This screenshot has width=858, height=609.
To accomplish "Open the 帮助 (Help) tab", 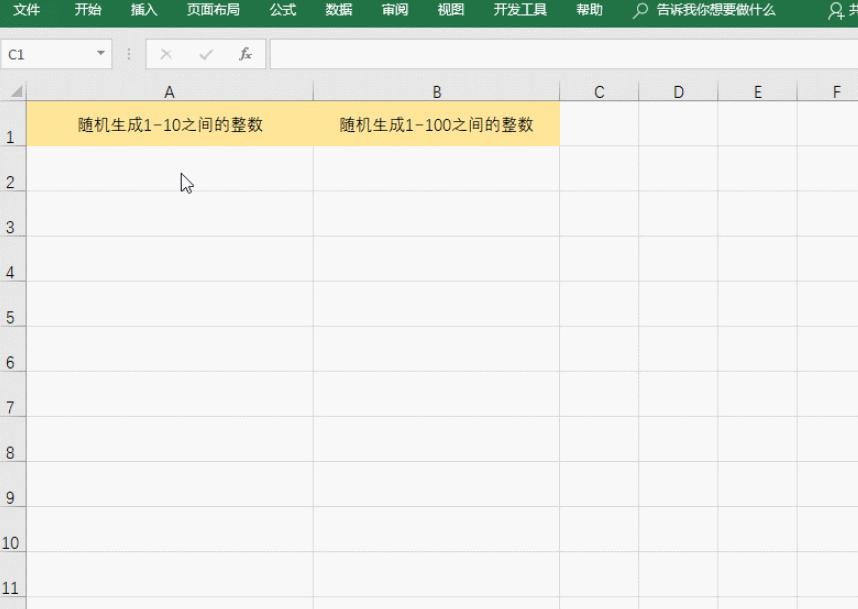I will (x=588, y=11).
